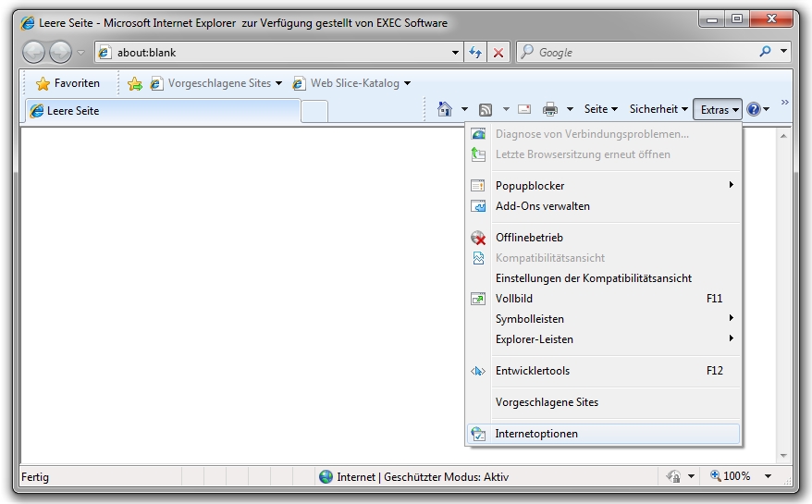Viewport: 812px width, 504px height.
Task: Open Internetoptionen menu entry
Action: (603, 434)
